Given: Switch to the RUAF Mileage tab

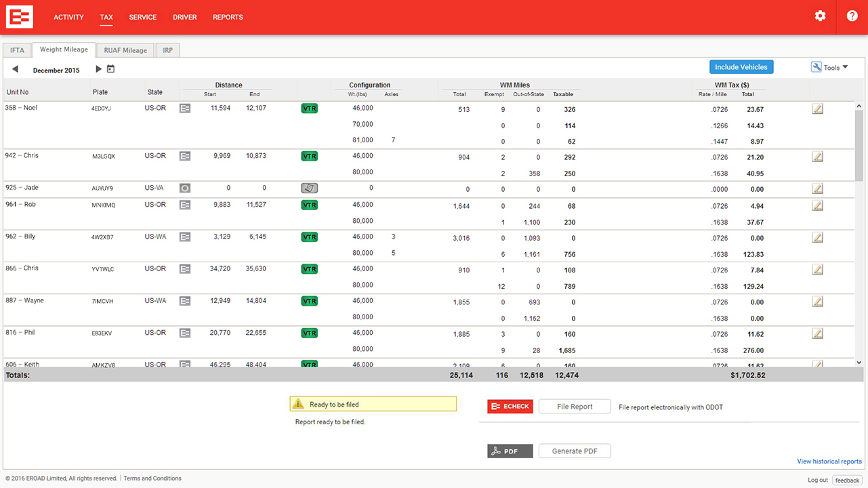Looking at the screenshot, I should coord(125,50).
